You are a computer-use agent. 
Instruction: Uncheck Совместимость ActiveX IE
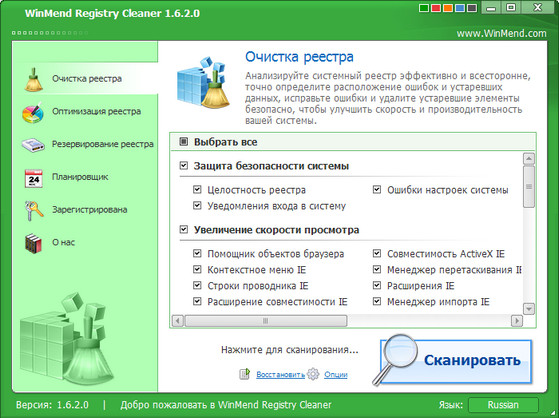[x=377, y=253]
